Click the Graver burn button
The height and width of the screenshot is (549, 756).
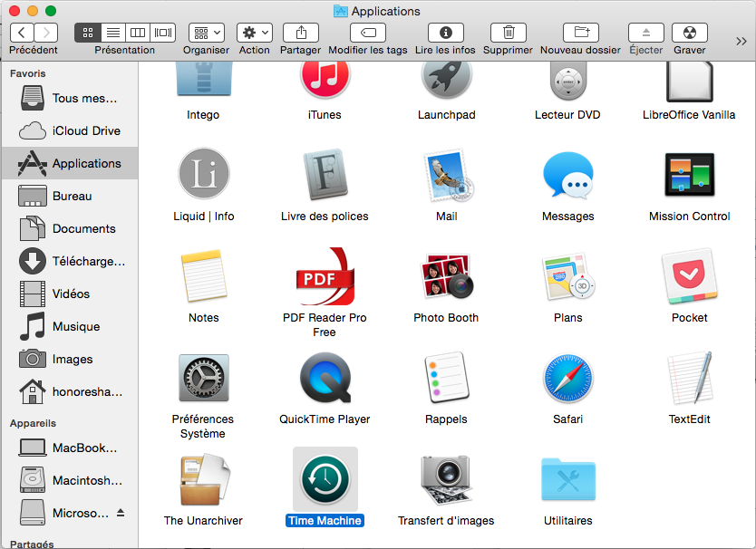pos(690,33)
